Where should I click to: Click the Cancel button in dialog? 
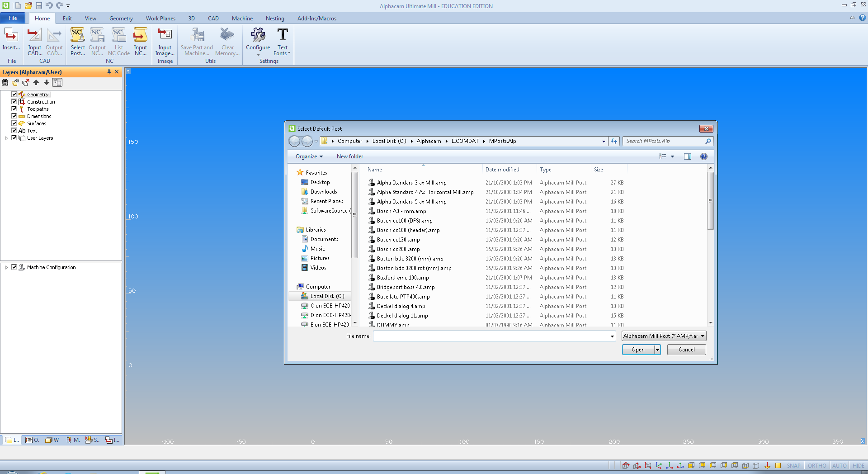686,350
